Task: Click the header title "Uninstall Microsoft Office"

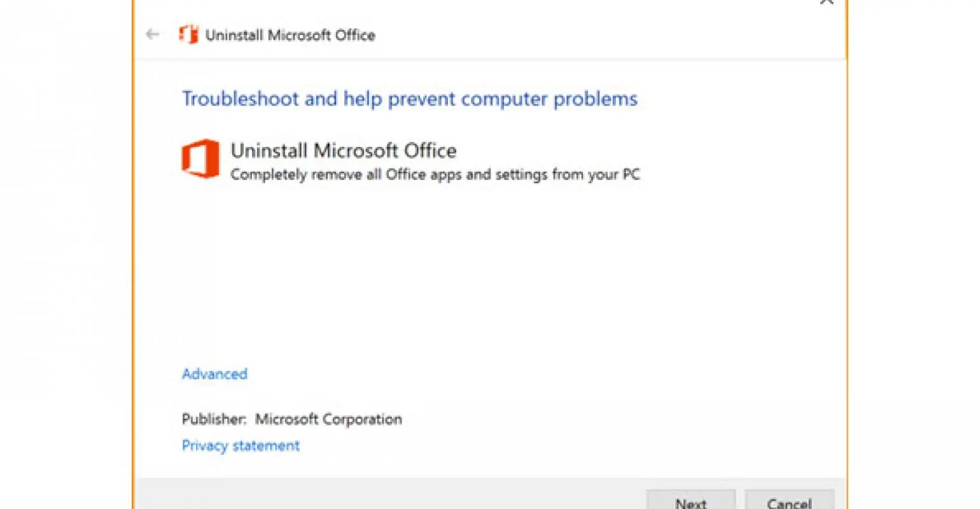Action: [x=290, y=35]
